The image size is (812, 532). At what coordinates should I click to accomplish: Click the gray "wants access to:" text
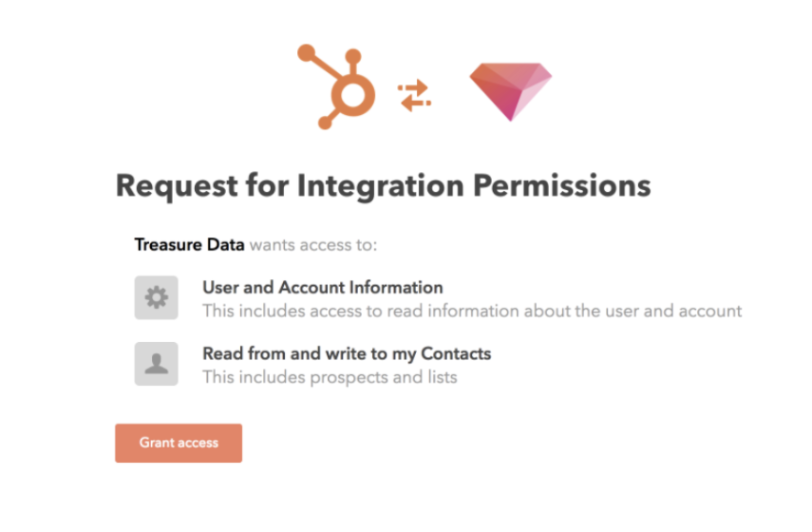(x=313, y=245)
